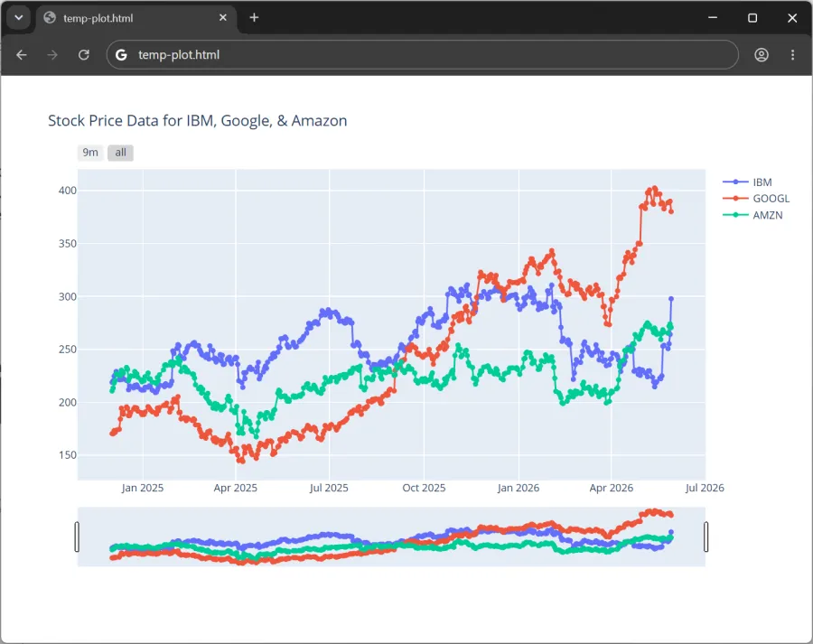813x644 pixels.
Task: Click the Oct 2025 axis label
Action: [x=424, y=488]
